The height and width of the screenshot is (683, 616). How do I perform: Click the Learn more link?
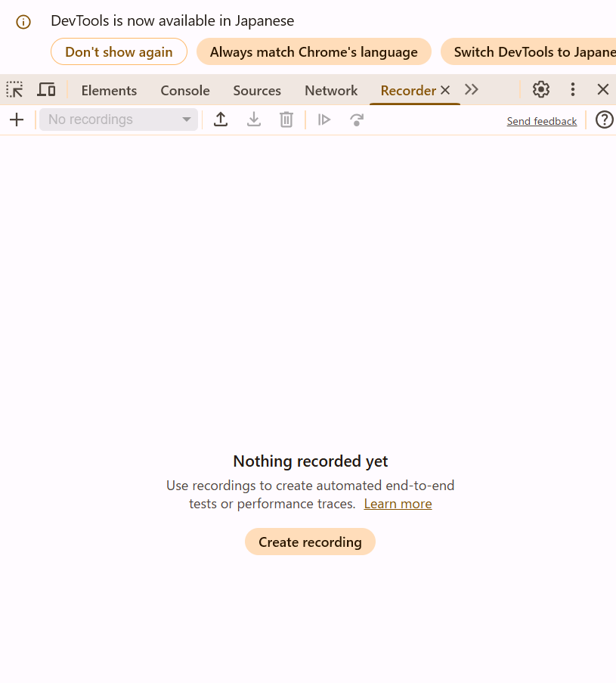[x=398, y=504]
